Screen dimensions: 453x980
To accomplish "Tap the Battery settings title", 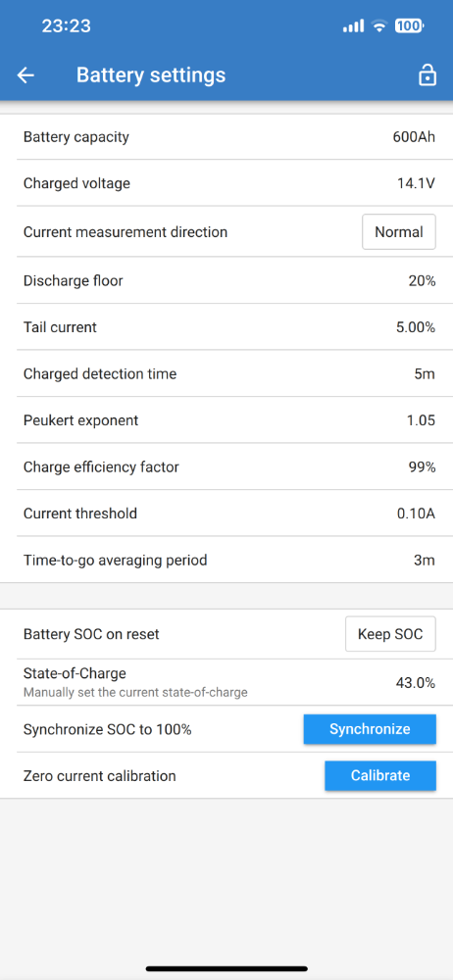I will (x=151, y=75).
